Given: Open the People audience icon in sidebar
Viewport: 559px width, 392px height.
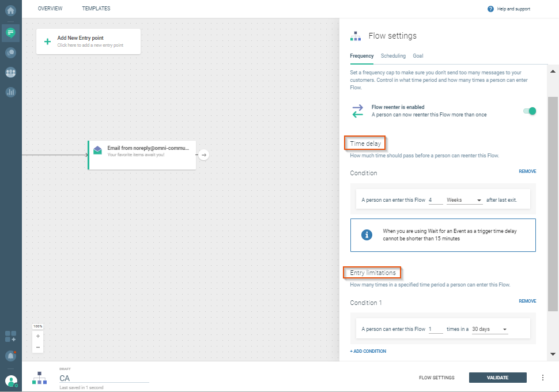Looking at the screenshot, I should point(10,73).
